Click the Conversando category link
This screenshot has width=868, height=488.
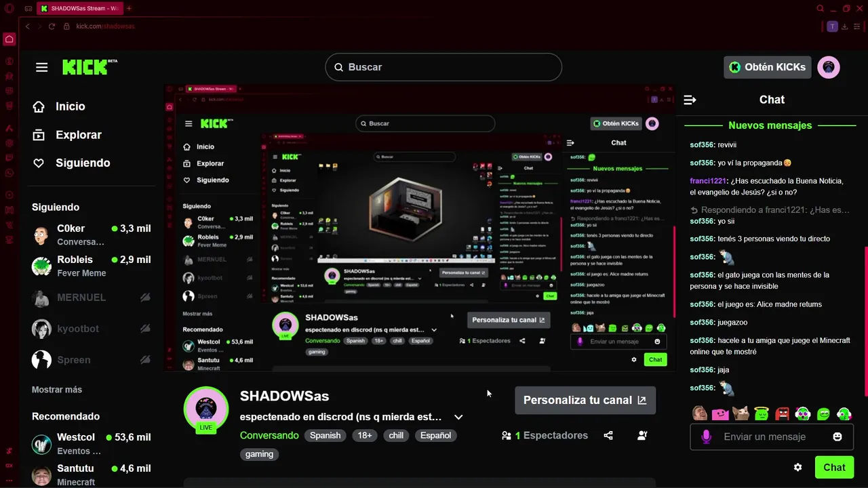pyautogui.click(x=269, y=435)
